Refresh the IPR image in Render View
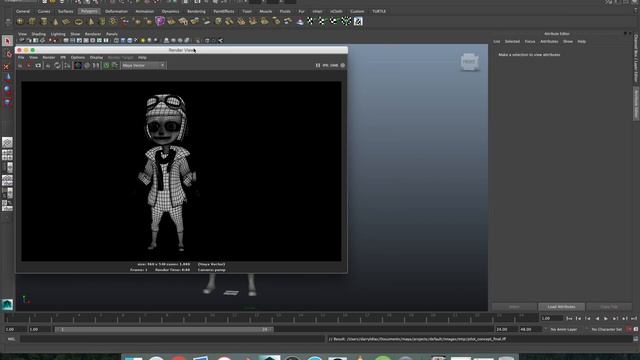640x360 pixels. pos(57,65)
